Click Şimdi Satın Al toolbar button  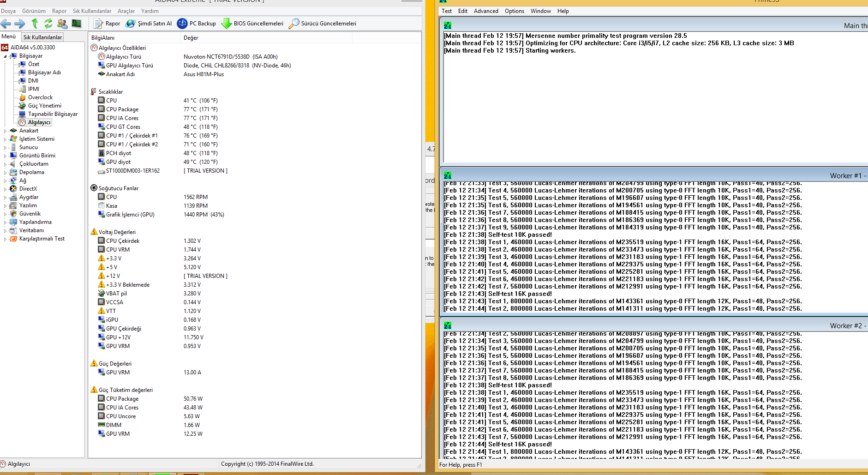(149, 24)
